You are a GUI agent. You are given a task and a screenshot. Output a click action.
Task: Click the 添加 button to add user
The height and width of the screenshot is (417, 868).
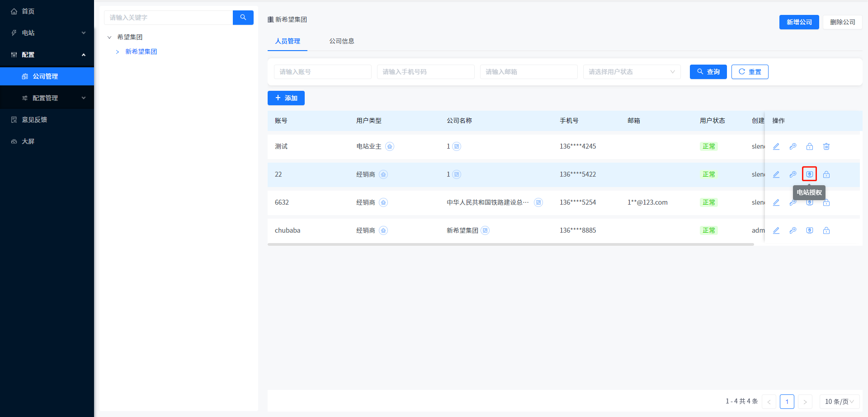[286, 98]
